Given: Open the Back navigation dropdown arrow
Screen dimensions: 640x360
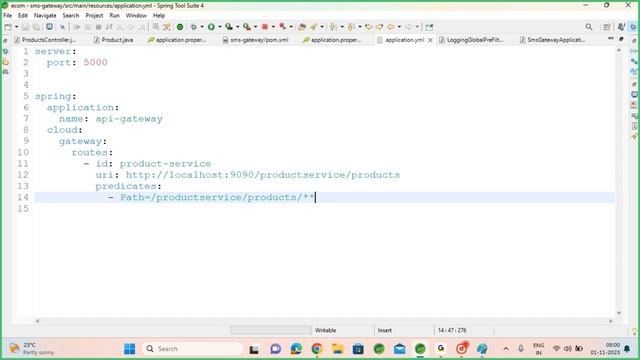Looking at the screenshot, I should pyautogui.click(x=399, y=27).
